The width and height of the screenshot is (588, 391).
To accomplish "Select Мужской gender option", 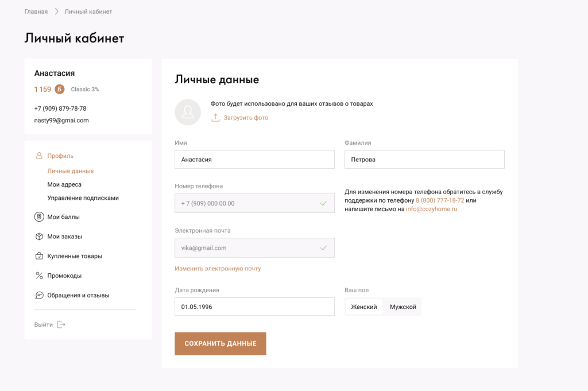I will tap(403, 307).
